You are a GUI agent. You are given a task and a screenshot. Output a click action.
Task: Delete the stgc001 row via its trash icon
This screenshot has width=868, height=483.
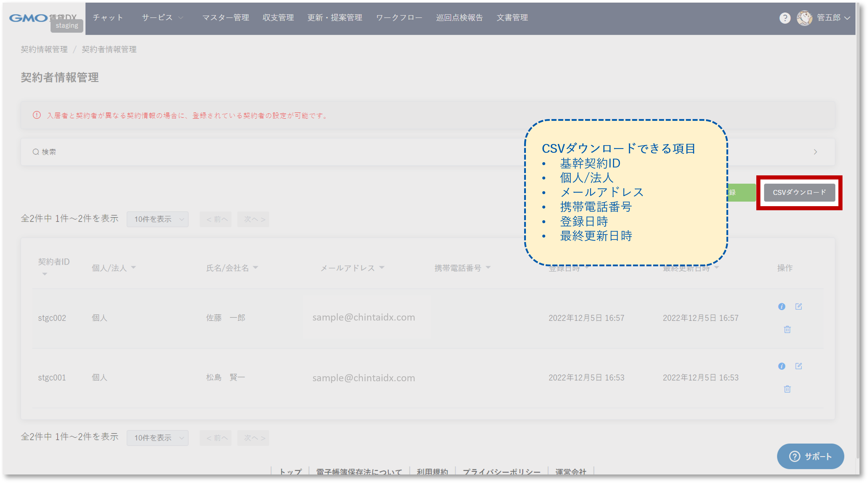pyautogui.click(x=787, y=389)
